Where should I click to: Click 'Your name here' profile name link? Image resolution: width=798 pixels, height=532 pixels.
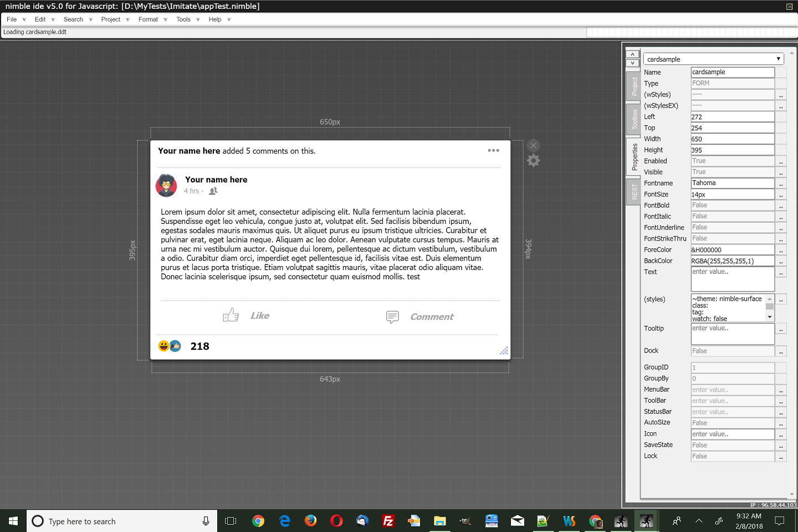(x=216, y=180)
